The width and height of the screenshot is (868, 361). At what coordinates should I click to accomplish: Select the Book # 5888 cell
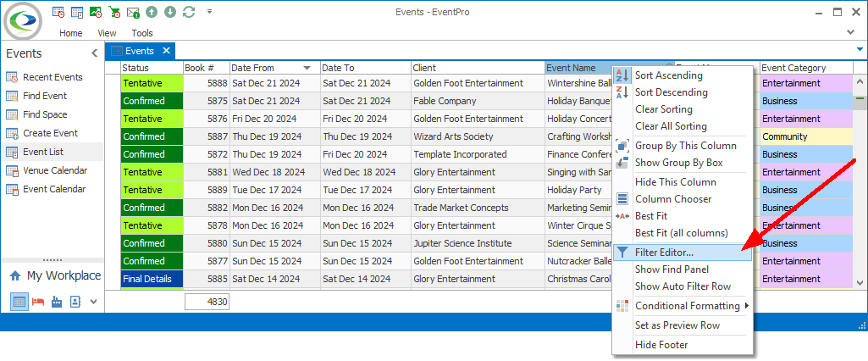tap(207, 84)
